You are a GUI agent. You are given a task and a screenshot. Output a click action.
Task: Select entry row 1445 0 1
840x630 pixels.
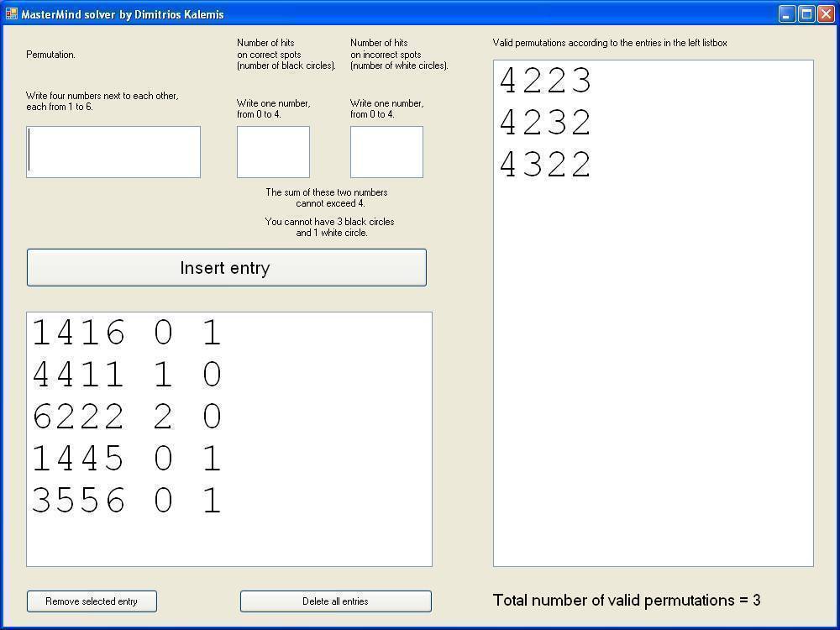click(229, 459)
